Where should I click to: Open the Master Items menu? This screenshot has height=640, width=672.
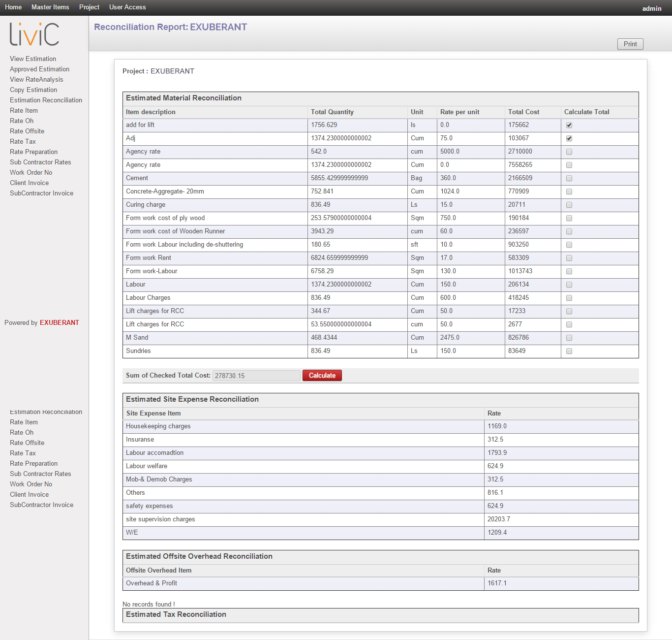[x=50, y=7]
